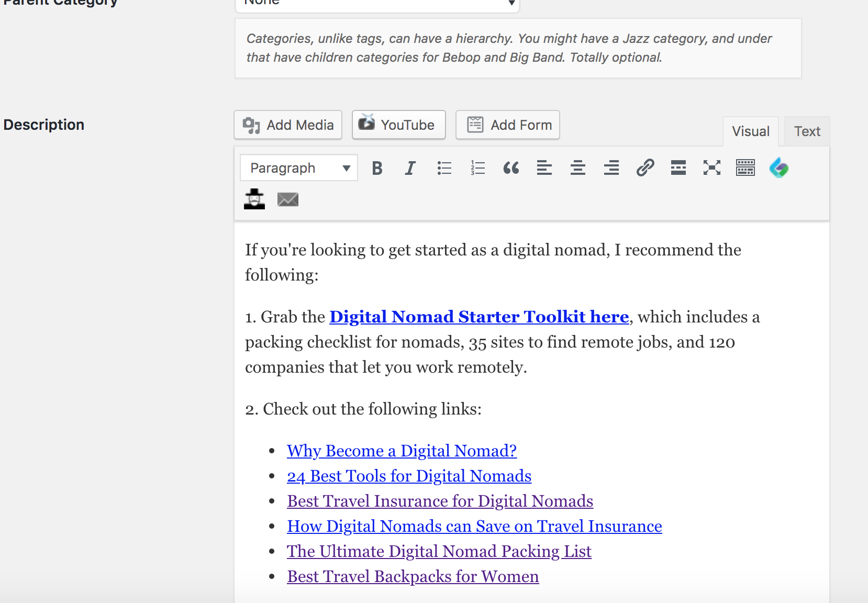Insert or edit link icon
Image resolution: width=868 pixels, height=603 pixels.
[645, 168]
